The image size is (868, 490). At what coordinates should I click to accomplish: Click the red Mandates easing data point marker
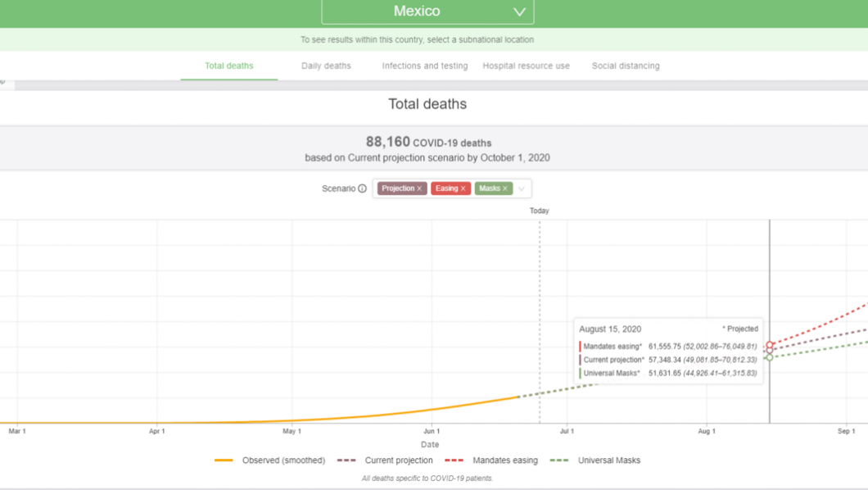coord(770,345)
